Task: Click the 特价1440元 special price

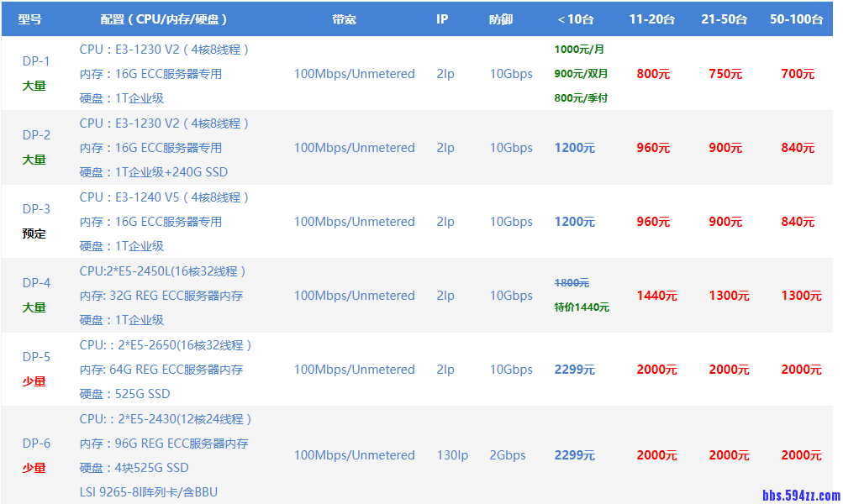Action: point(582,307)
